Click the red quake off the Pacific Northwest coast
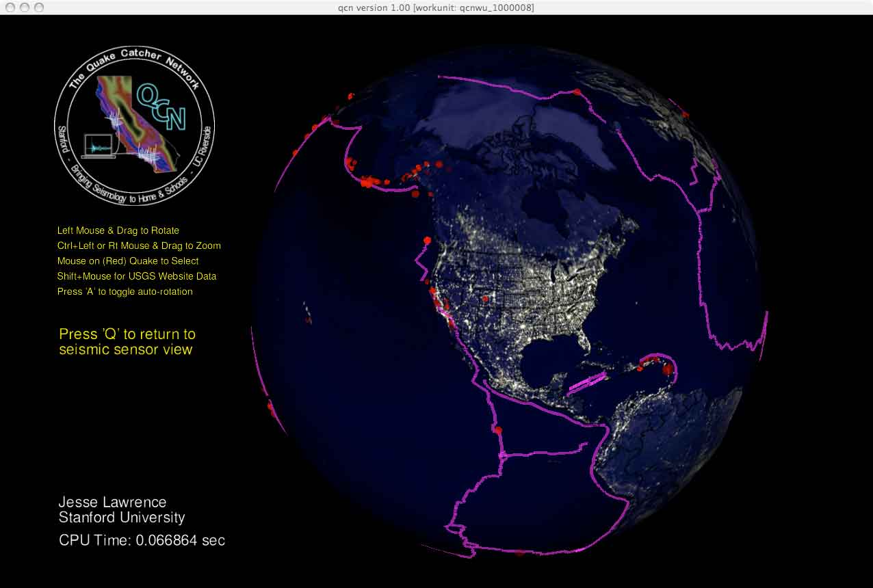The image size is (873, 588). [x=428, y=240]
